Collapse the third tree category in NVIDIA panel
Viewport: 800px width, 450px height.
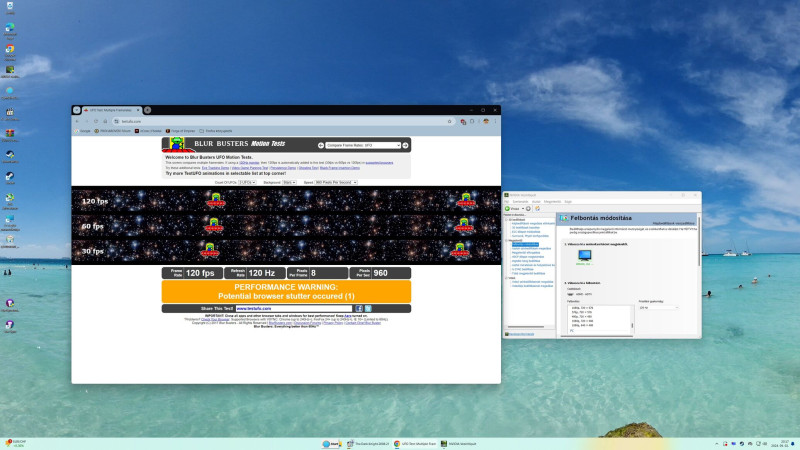click(x=506, y=278)
